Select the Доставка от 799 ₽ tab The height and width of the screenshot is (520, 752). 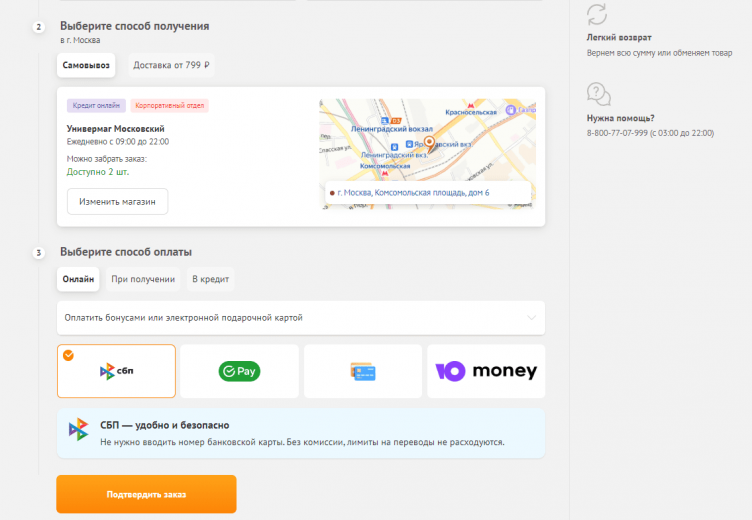click(171, 65)
